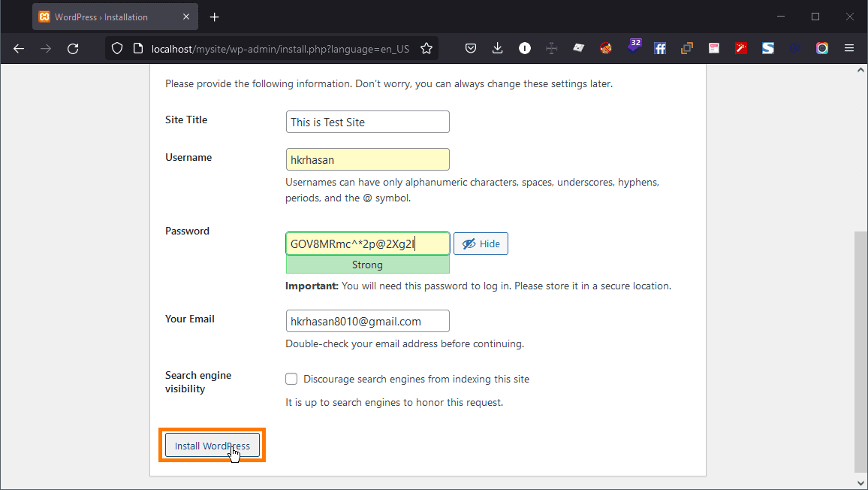Minimize the Firefox window
Screen dimensions: 868x490
click(781, 17)
